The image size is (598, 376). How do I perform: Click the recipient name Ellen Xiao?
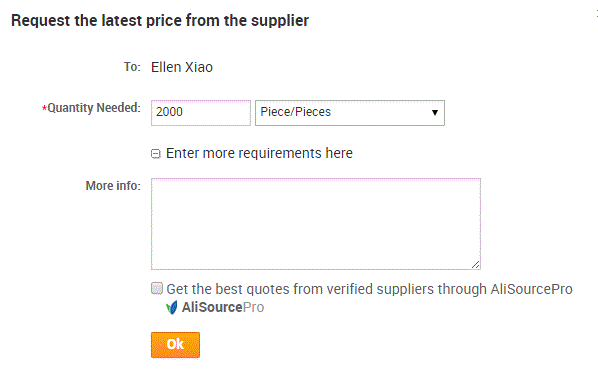pyautogui.click(x=182, y=67)
